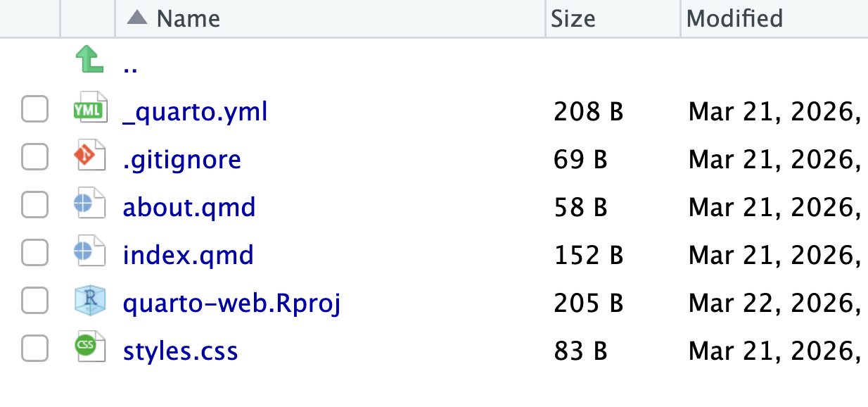The image size is (868, 407).
Task: Open styles.css by clicking its filename
Action: click(180, 350)
